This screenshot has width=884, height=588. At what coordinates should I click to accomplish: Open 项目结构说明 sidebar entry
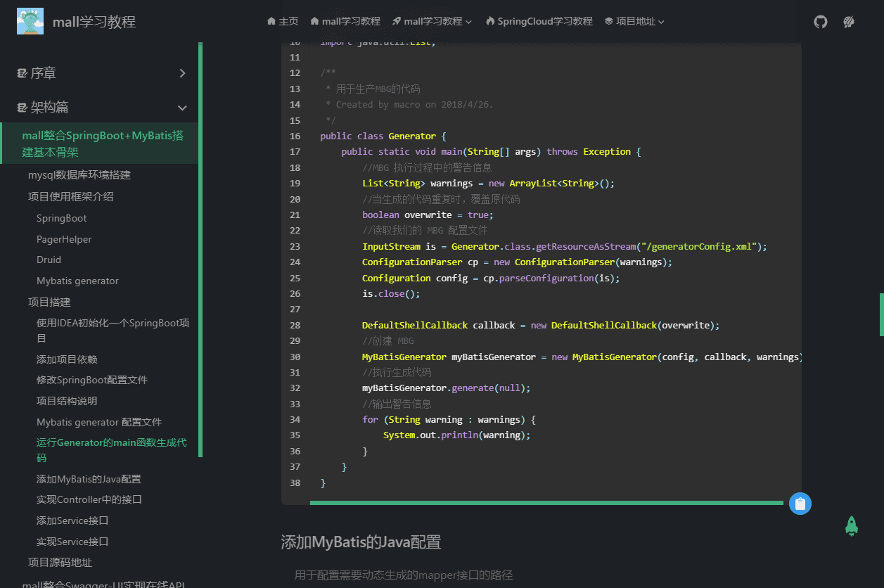[x=67, y=401]
